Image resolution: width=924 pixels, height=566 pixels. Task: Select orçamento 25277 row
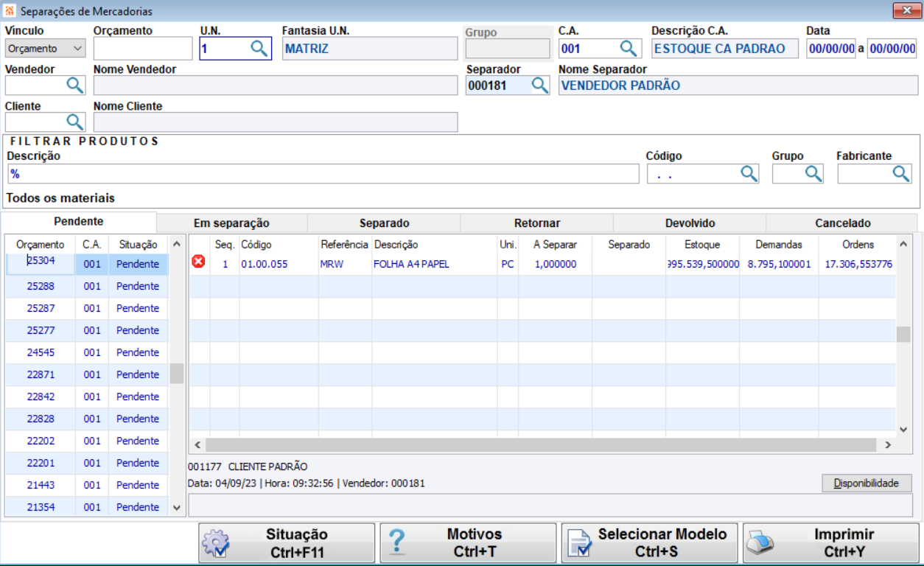tap(87, 330)
